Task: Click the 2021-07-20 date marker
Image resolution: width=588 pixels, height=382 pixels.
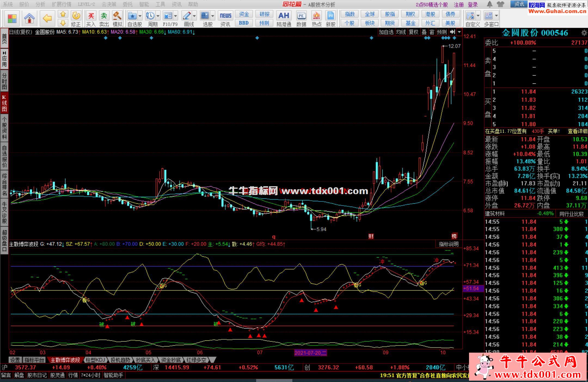Action: [x=310, y=353]
